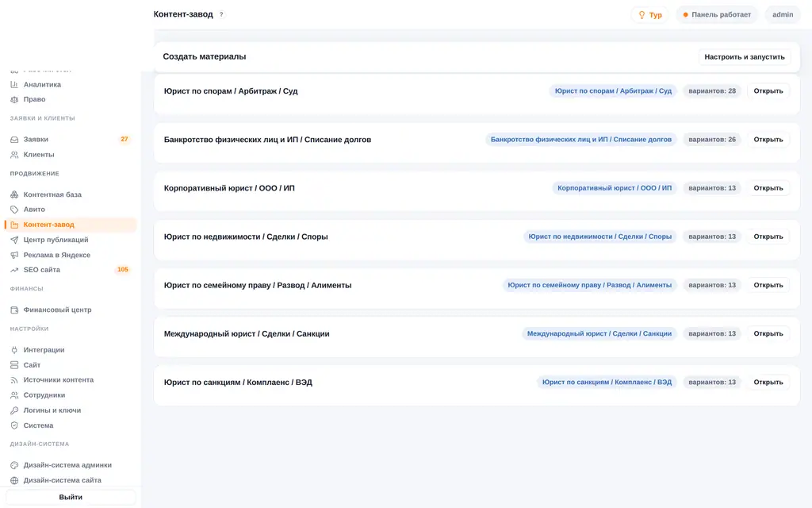This screenshot has height=508, width=812.
Task: Click the Клиенты people icon
Action: point(14,155)
